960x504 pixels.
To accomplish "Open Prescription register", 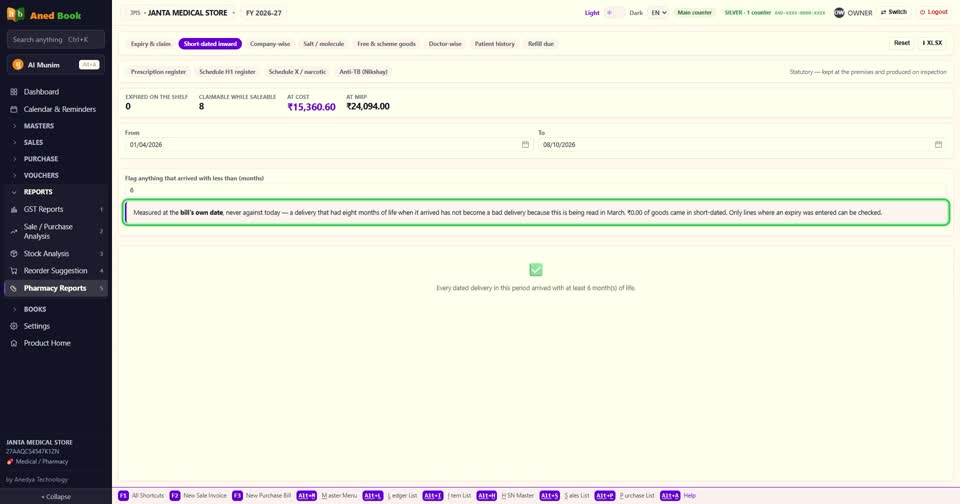I will pyautogui.click(x=158, y=72).
